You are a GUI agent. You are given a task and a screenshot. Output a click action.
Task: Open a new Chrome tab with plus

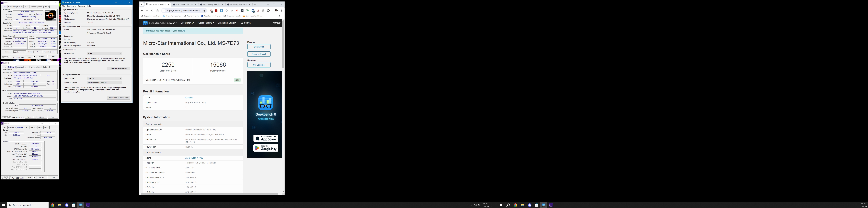point(255,4)
